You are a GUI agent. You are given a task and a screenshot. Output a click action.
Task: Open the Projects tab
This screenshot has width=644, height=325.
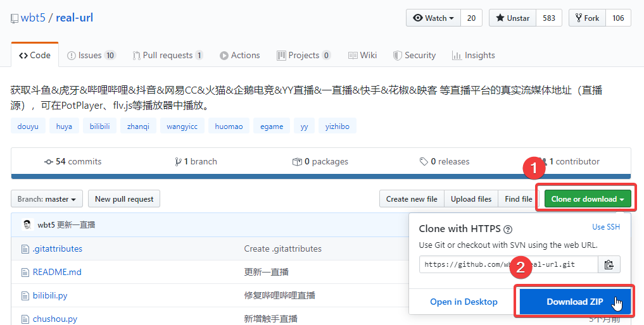pos(304,56)
